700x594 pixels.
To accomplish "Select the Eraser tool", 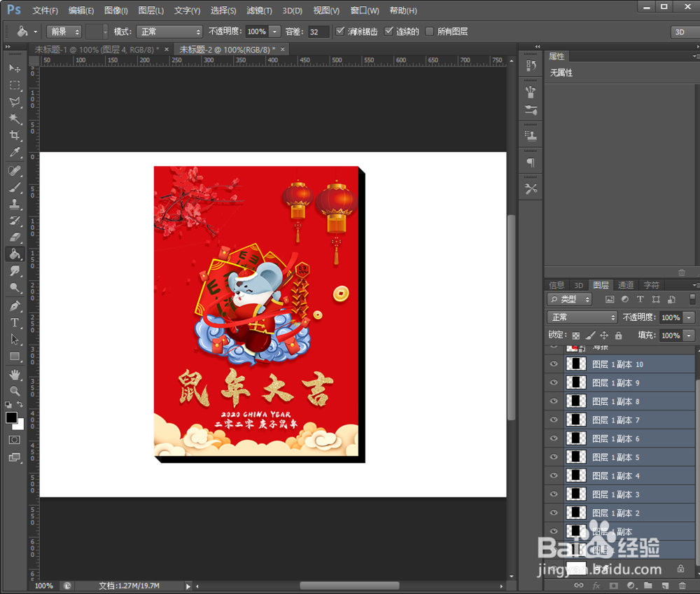I will [x=15, y=237].
